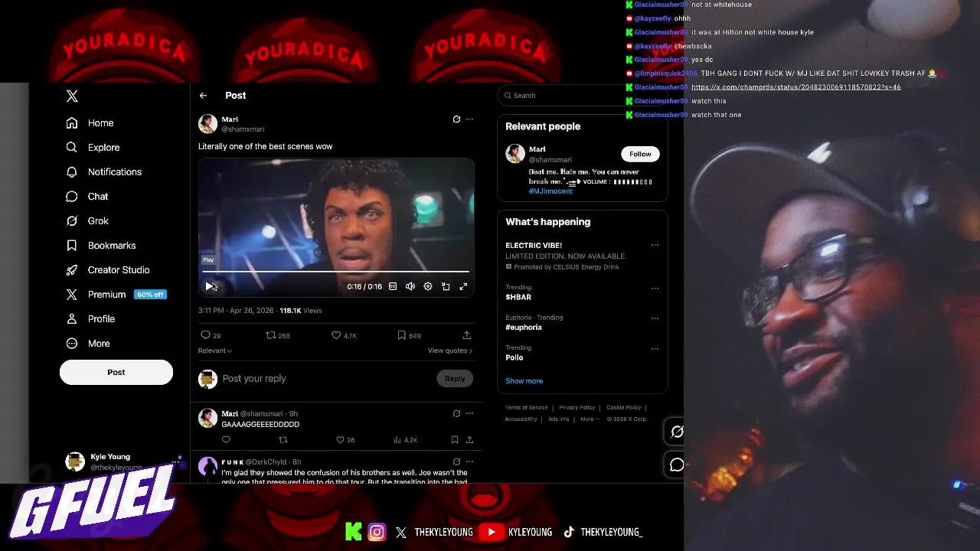980x551 pixels.
Task: Open Mari's profile picture on the post
Action: pyautogui.click(x=207, y=123)
